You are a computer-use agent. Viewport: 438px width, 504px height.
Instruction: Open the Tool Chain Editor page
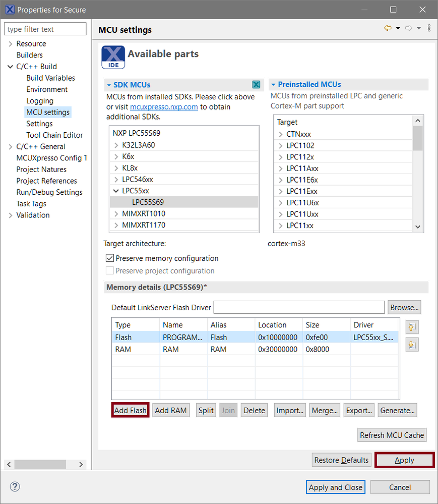(x=54, y=135)
